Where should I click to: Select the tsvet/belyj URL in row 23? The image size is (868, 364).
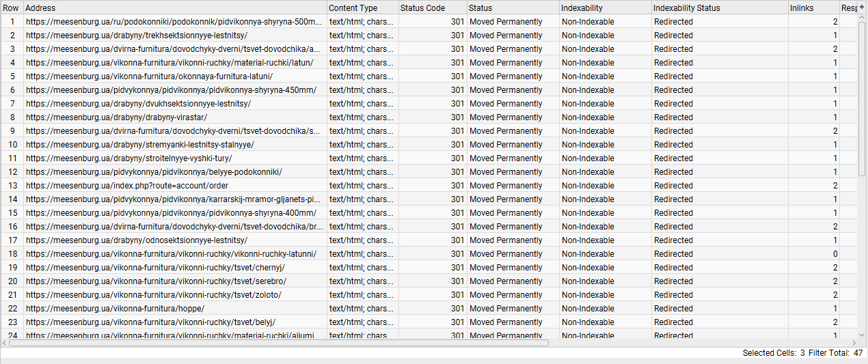point(150,322)
